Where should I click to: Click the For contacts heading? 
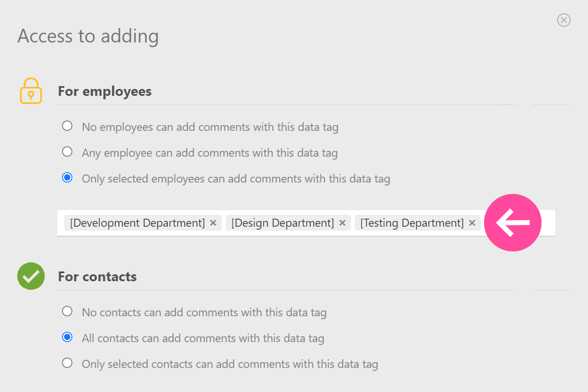97,277
